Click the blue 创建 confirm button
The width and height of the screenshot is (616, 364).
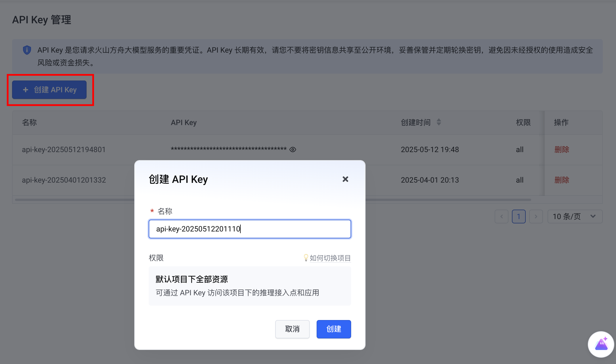point(334,329)
